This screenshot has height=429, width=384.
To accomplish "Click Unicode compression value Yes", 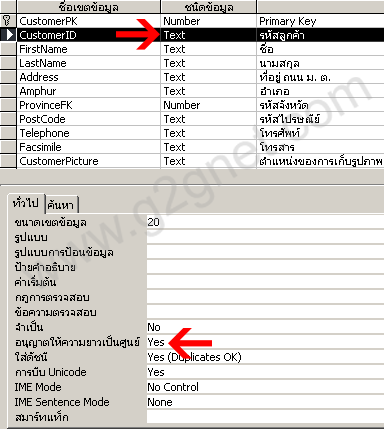I will coord(265,372).
